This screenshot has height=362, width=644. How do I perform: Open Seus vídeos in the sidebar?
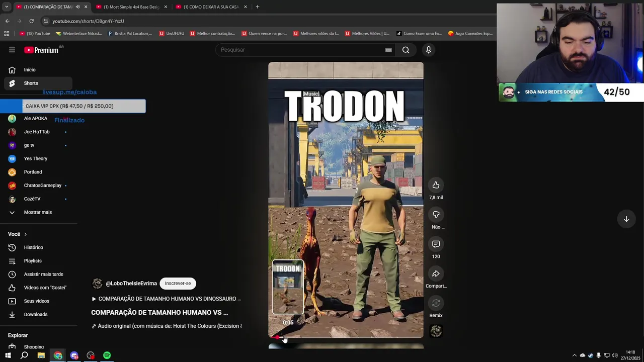tap(36, 301)
